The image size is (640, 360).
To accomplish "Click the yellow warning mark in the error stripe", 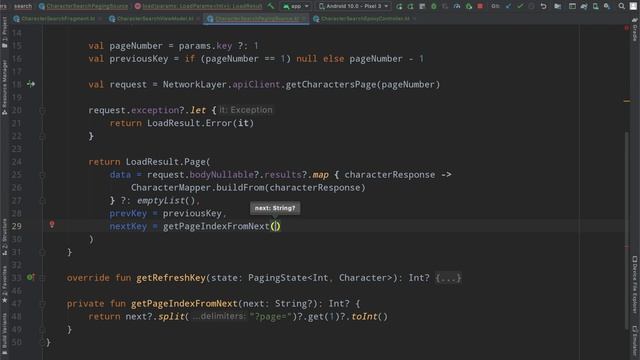I will coord(627,101).
